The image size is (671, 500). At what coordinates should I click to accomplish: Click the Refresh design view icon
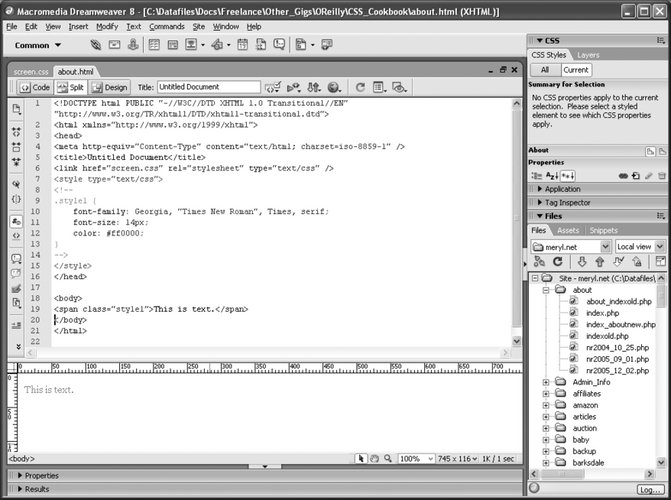click(360, 87)
